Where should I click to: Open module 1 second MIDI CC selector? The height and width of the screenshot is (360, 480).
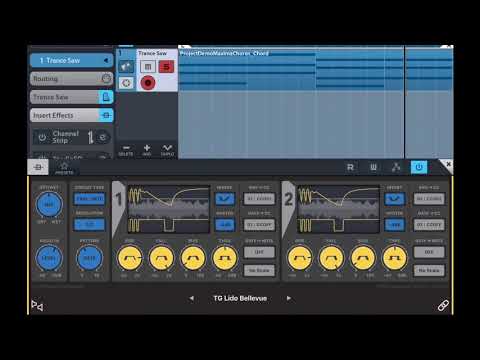pos(259,225)
